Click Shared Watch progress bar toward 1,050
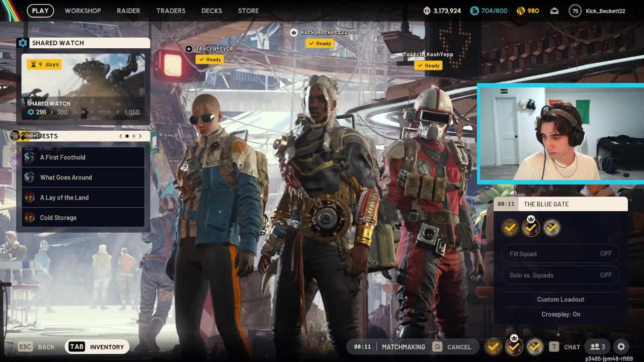The image size is (644, 362). (x=95, y=112)
